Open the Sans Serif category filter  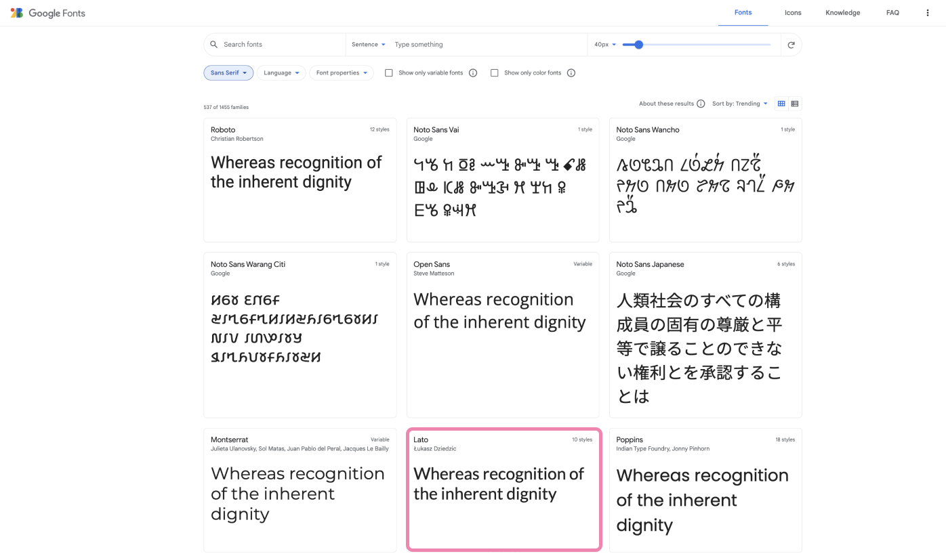[228, 73]
